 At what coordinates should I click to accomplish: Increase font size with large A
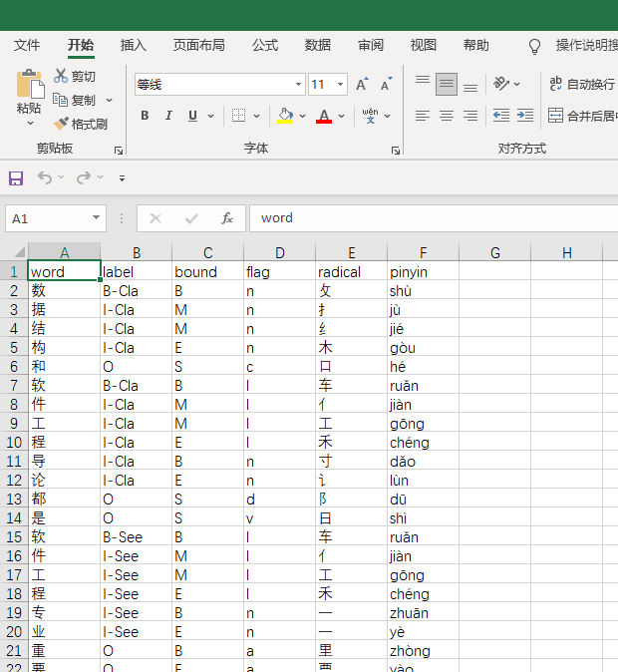[362, 85]
